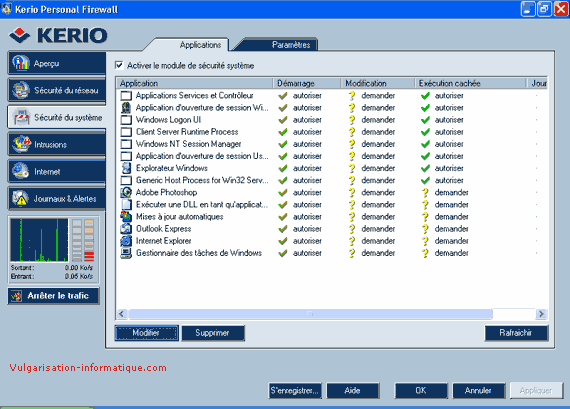Select the Sécurité du système icon

tap(21, 117)
